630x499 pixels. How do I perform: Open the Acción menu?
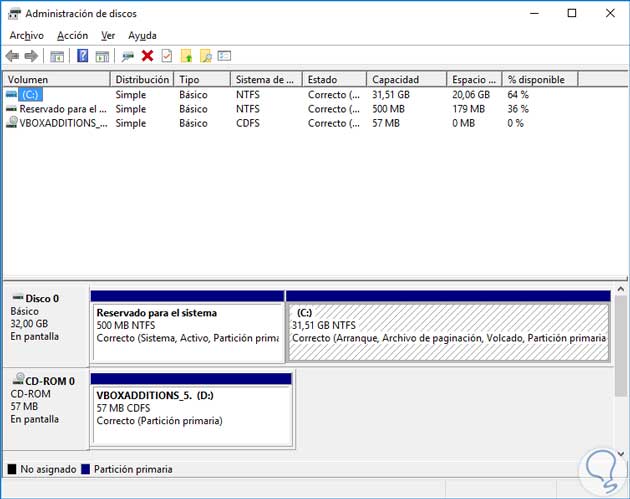pos(72,35)
